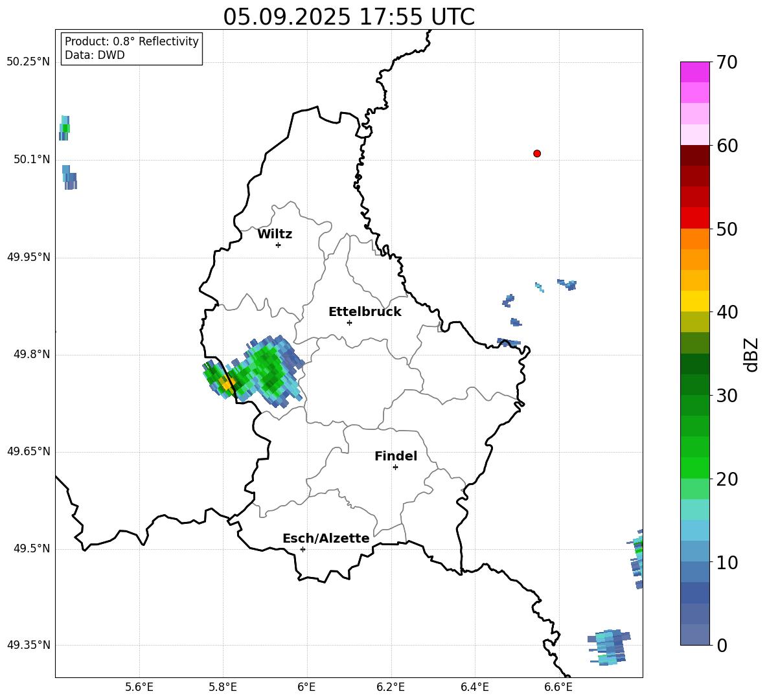This screenshot has height=700, width=767.
Task: Click the 50.1°N latitude label
Action: [x=32, y=160]
